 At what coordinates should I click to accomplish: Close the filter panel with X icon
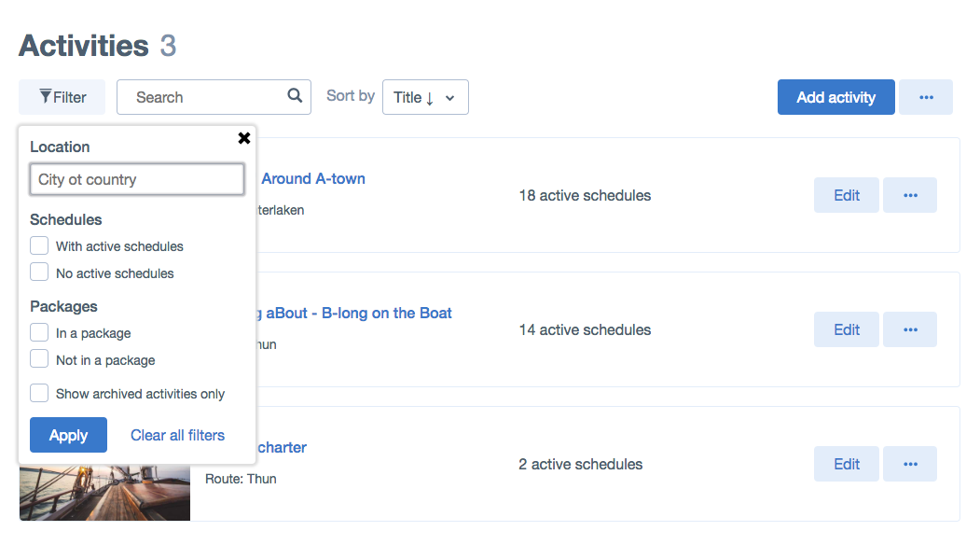point(244,138)
